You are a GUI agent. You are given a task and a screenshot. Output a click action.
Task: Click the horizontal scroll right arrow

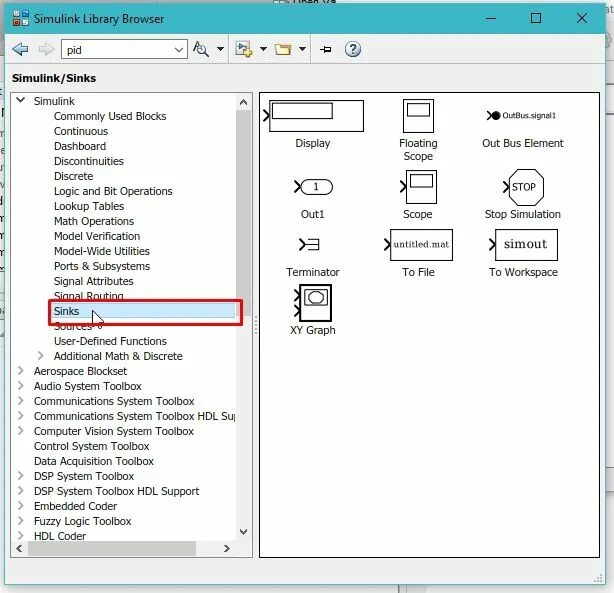point(226,548)
